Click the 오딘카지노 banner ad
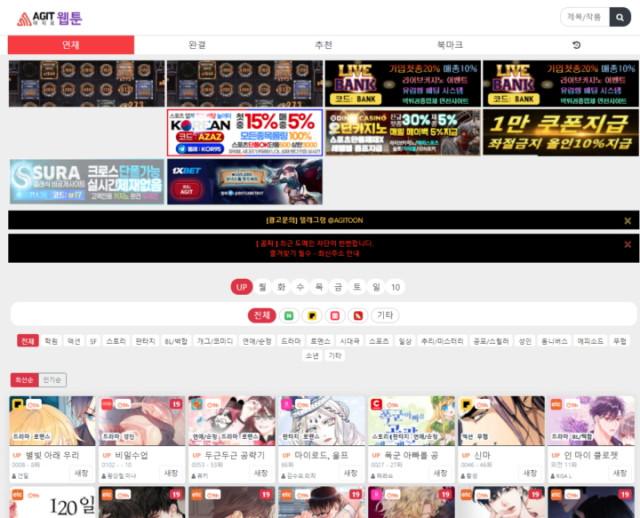Viewport: 640px width, 518px height. click(403, 132)
